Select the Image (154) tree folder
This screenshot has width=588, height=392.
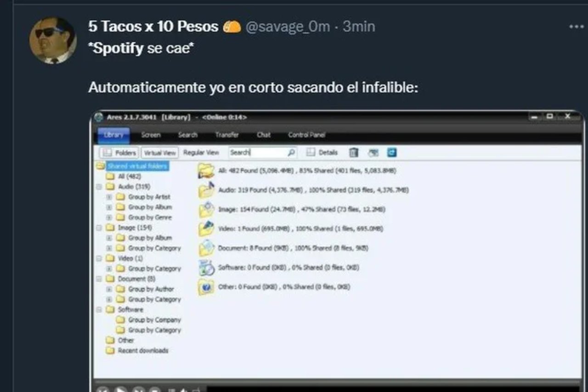pos(135,227)
